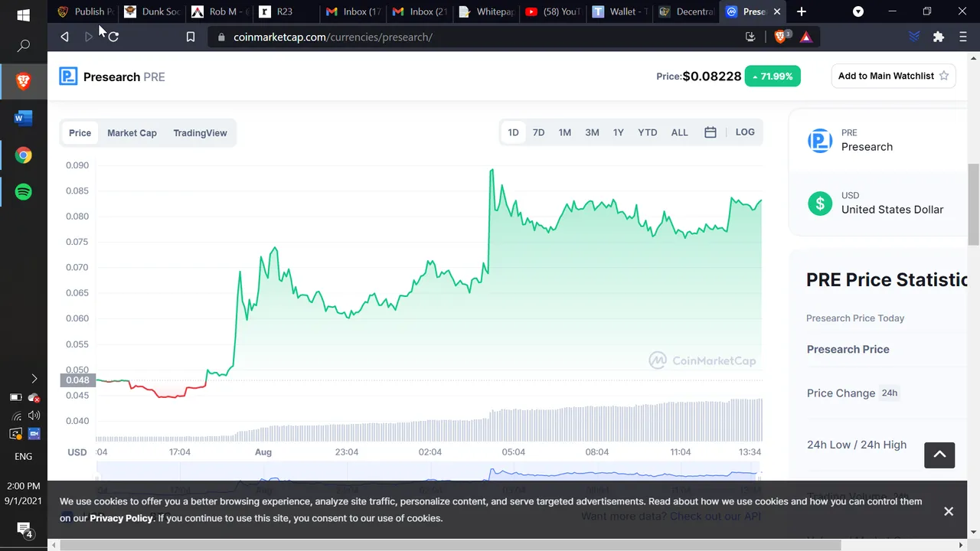Viewport: 980px width, 551px height.
Task: Switch to the Whitepaper browser tab
Action: point(486,11)
